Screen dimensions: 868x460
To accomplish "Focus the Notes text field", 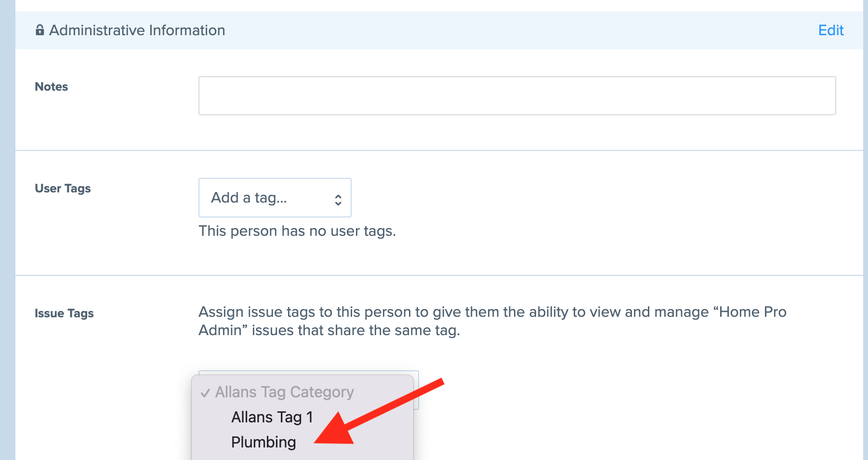I will [517, 95].
